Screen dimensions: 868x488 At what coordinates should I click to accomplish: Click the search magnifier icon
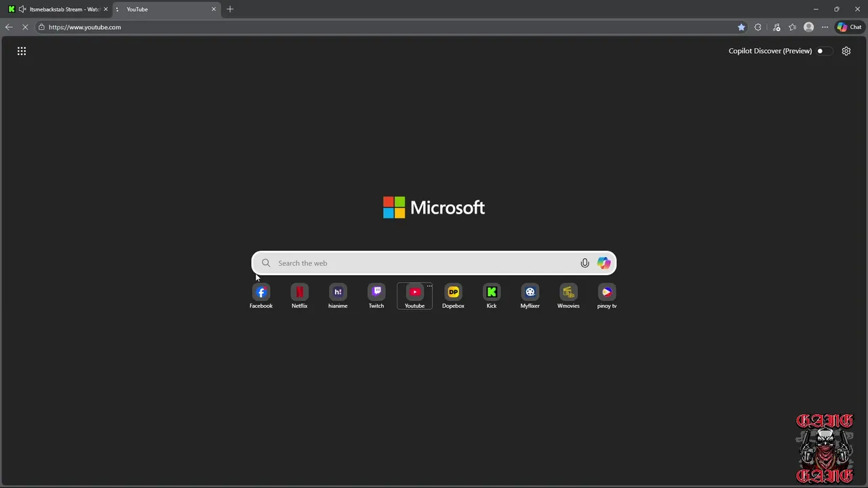[266, 263]
